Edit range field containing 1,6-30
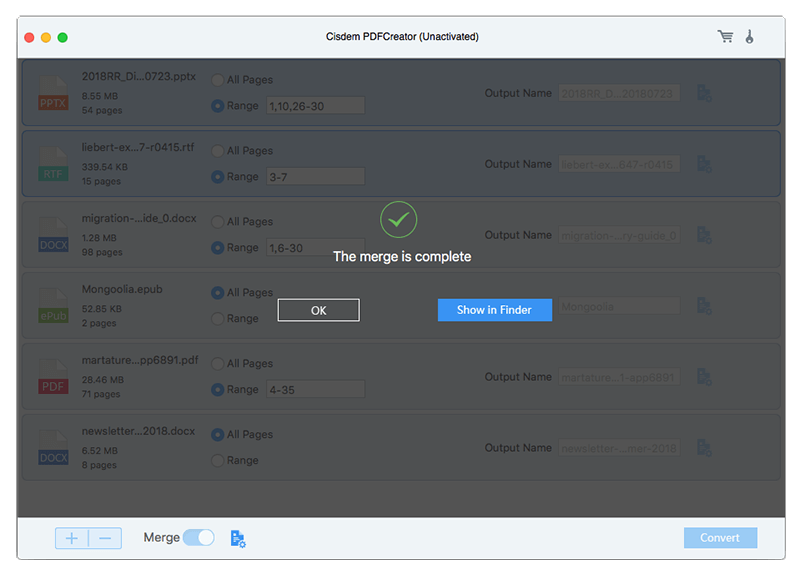 315,247
